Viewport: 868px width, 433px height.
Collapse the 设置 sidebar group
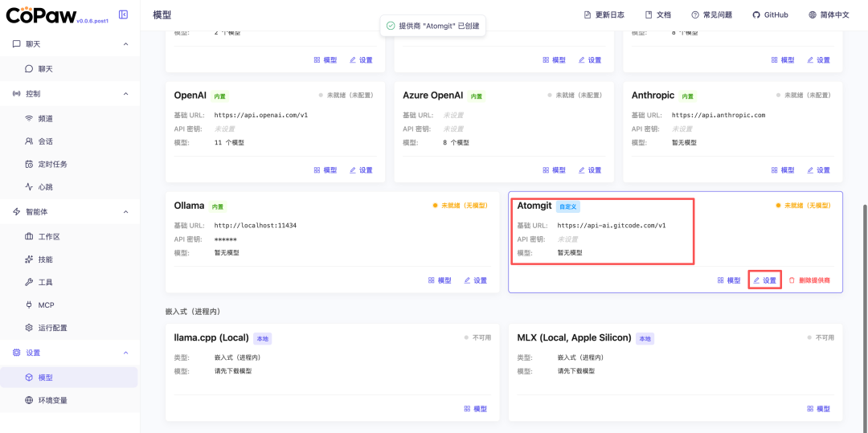click(125, 353)
